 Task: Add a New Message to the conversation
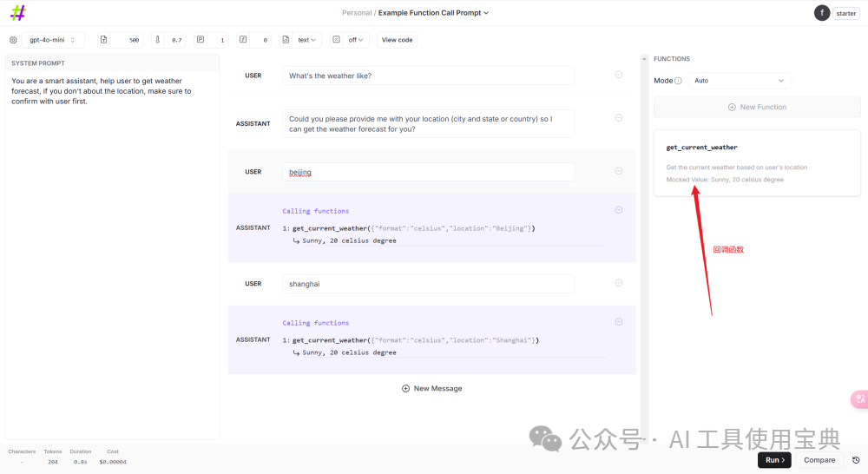pos(432,389)
